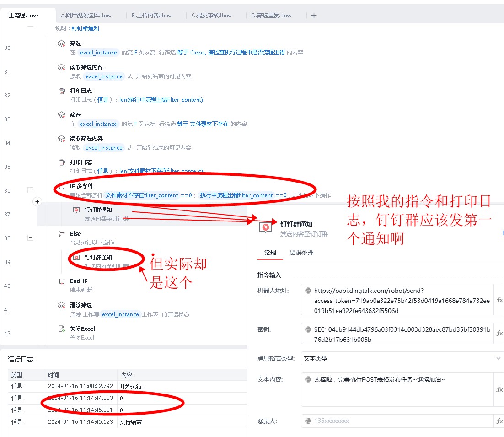Image resolution: width=504 pixels, height=437 pixels.
Task: Click 文件素材不存在filter_content condition variable
Action: click(141, 195)
